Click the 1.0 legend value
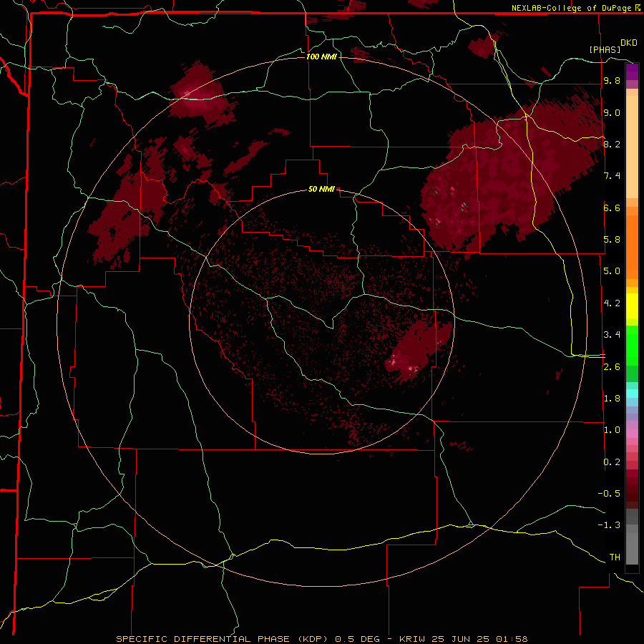 (x=612, y=430)
